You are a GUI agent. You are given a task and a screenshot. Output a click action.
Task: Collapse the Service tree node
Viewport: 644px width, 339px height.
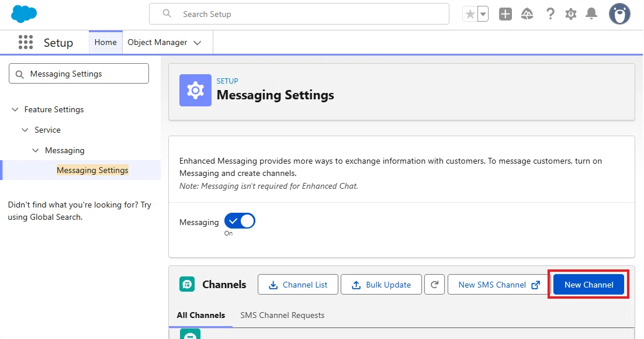(25, 130)
